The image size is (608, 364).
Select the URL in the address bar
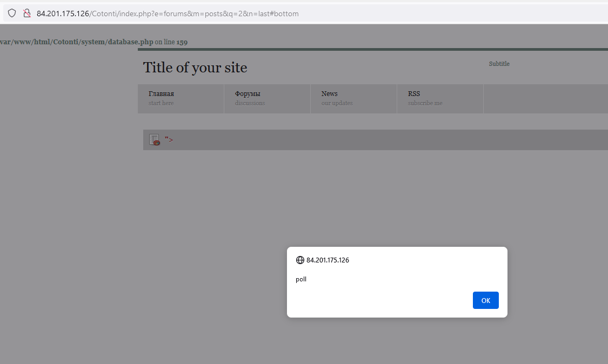(x=167, y=14)
